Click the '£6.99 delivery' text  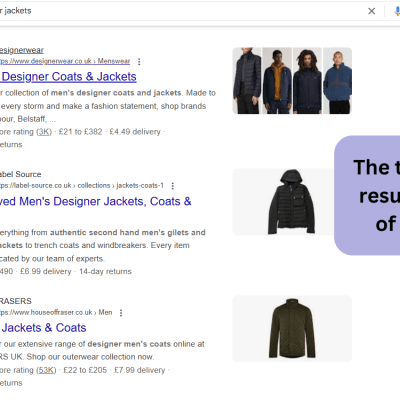pyautogui.click(x=46, y=271)
